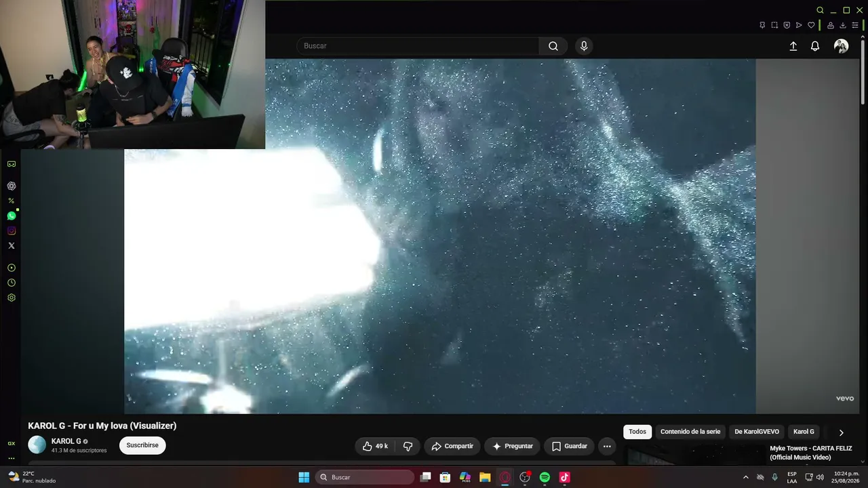Screen dimensions: 868x488
Task: Click the Windows taskbar search box
Action: (365, 477)
